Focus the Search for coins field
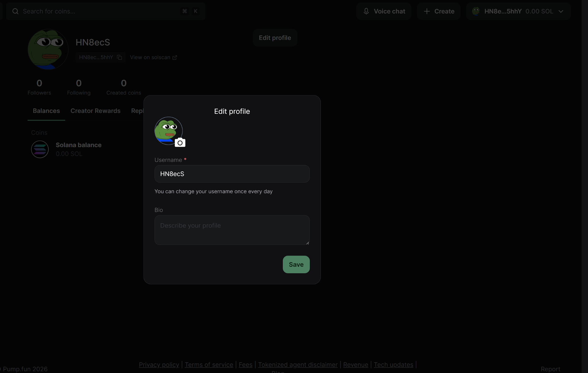This screenshot has width=588, height=373. click(x=98, y=11)
